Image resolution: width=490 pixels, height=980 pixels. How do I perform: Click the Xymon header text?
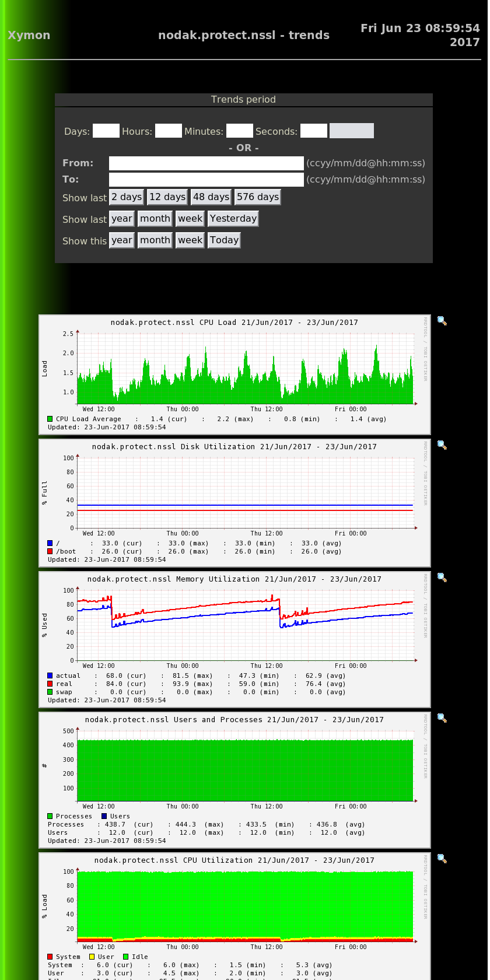tap(29, 35)
